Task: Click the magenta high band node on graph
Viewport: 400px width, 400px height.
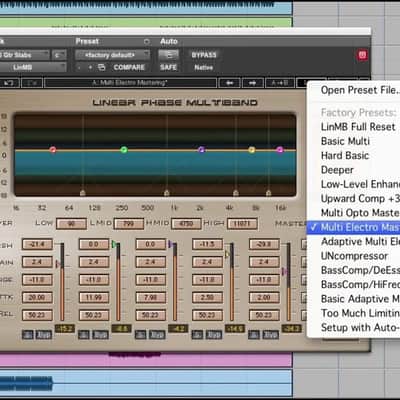Action: click(280, 150)
